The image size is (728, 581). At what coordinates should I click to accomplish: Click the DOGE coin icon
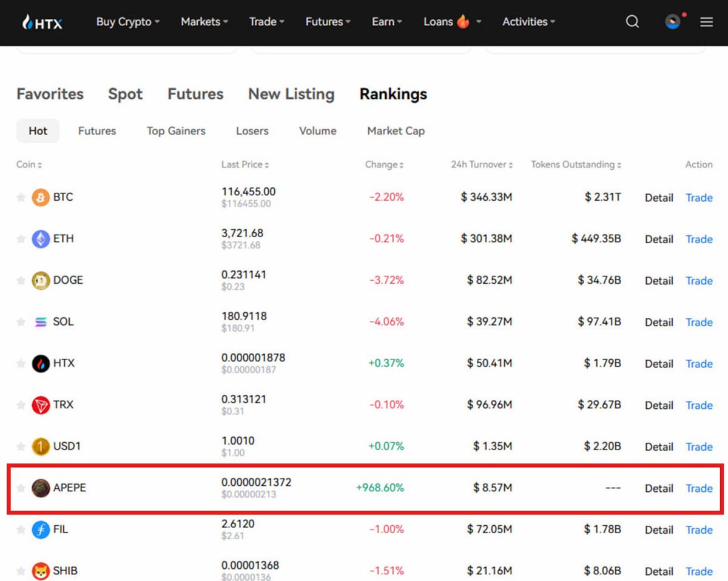pos(41,280)
